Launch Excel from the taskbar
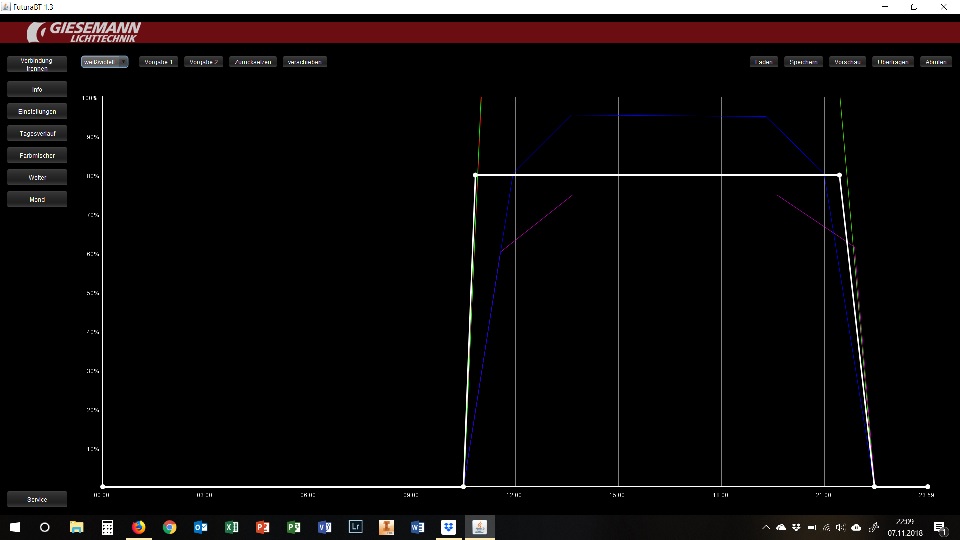This screenshot has width=960, height=540. click(x=231, y=527)
